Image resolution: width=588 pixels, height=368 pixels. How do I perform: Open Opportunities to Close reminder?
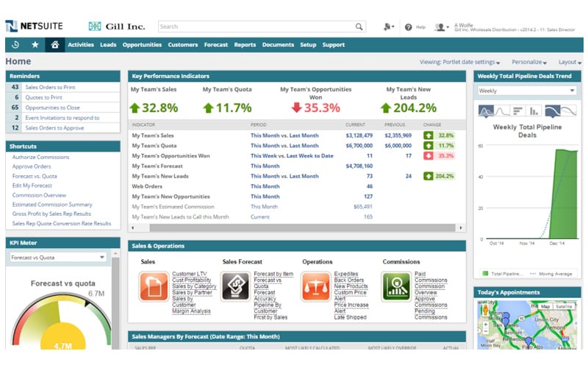pos(52,107)
